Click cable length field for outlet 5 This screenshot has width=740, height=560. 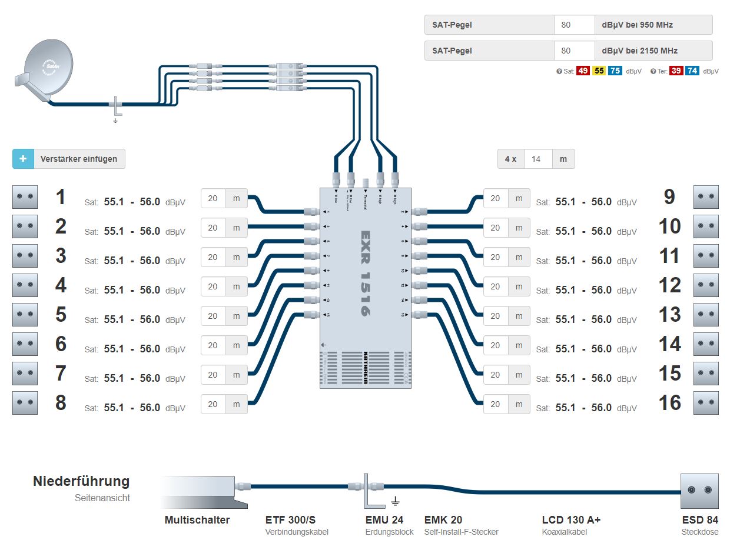213,316
